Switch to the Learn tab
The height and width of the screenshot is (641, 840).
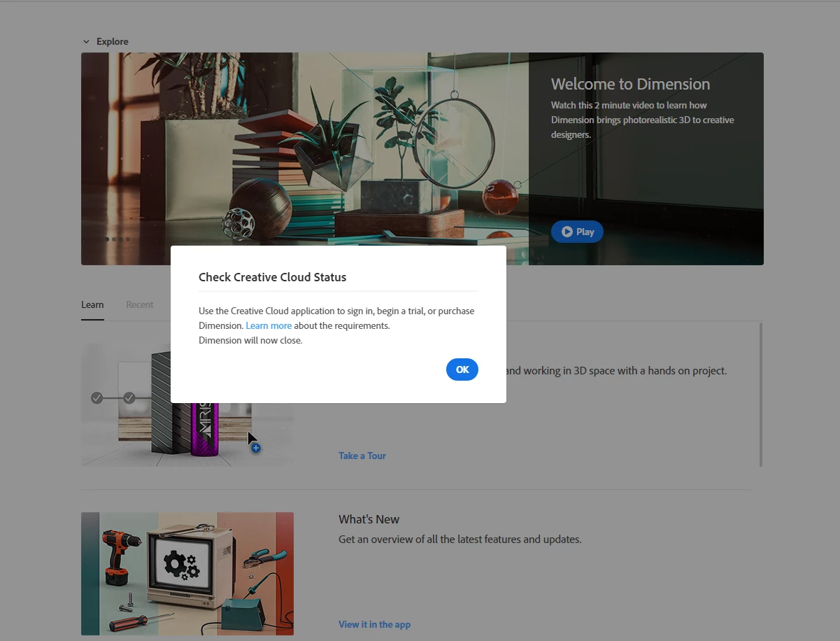click(92, 305)
